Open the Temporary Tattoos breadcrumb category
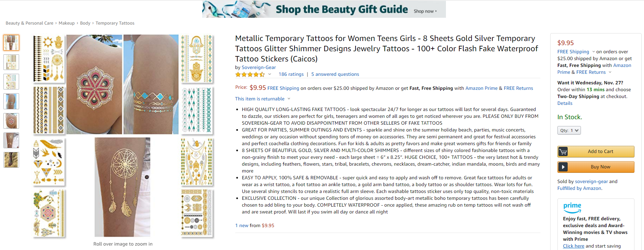This screenshot has width=644, height=250. coord(115,23)
